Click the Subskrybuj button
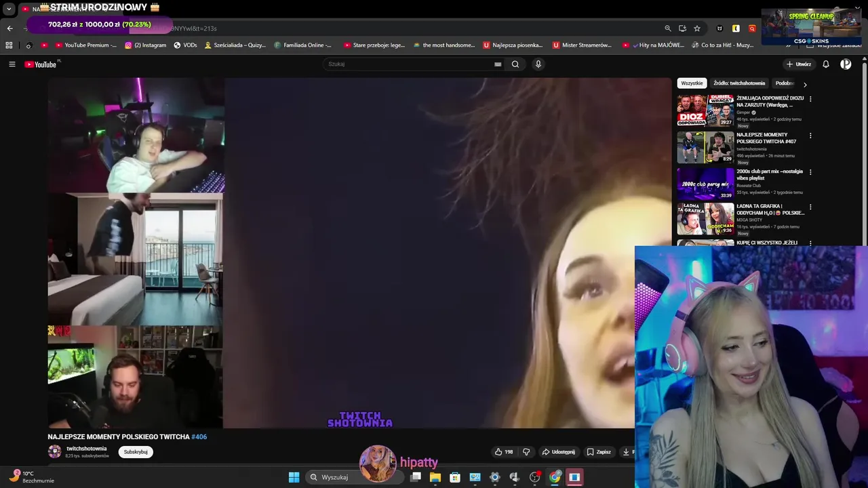 tap(136, 452)
